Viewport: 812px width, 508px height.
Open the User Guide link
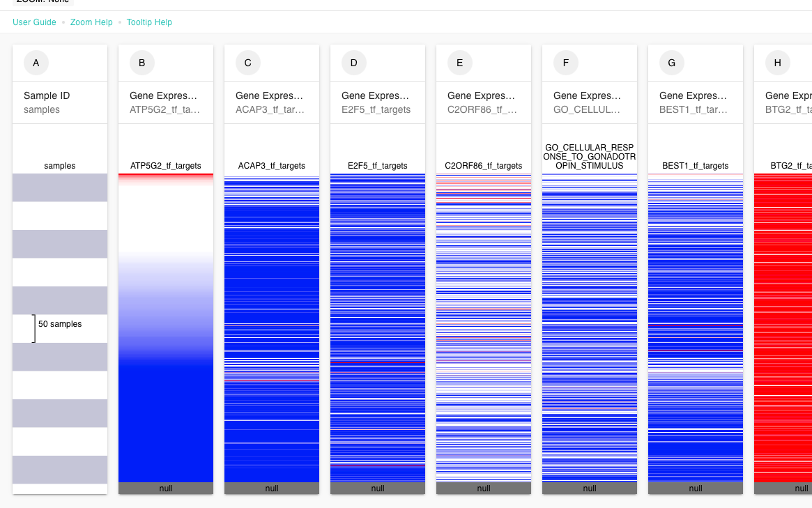34,22
